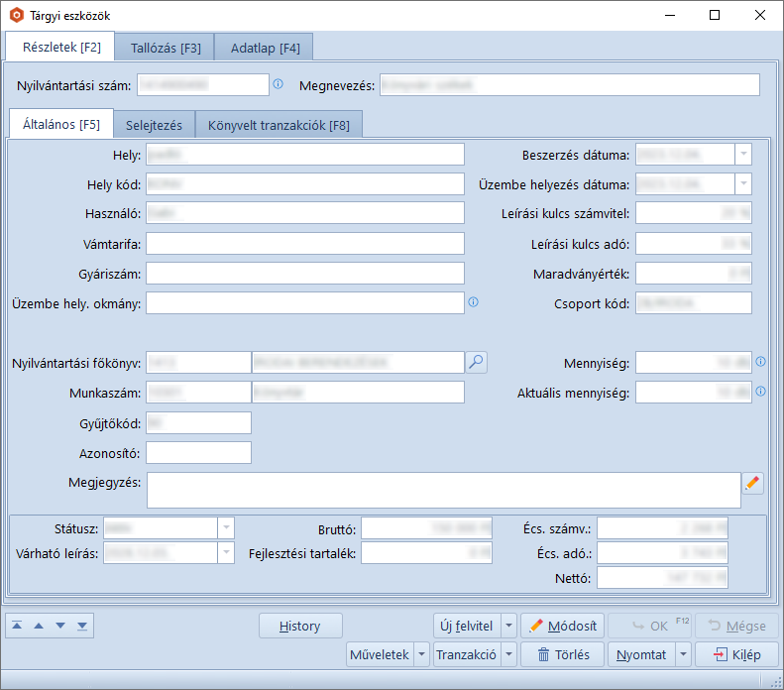Open the Műveletek dropdown arrow
Viewport: 784px width, 690px height.
point(422,654)
